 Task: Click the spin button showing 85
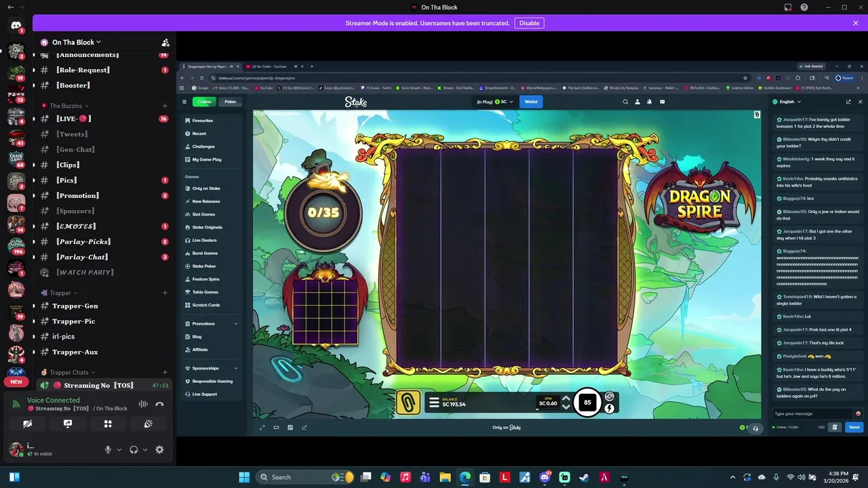587,403
